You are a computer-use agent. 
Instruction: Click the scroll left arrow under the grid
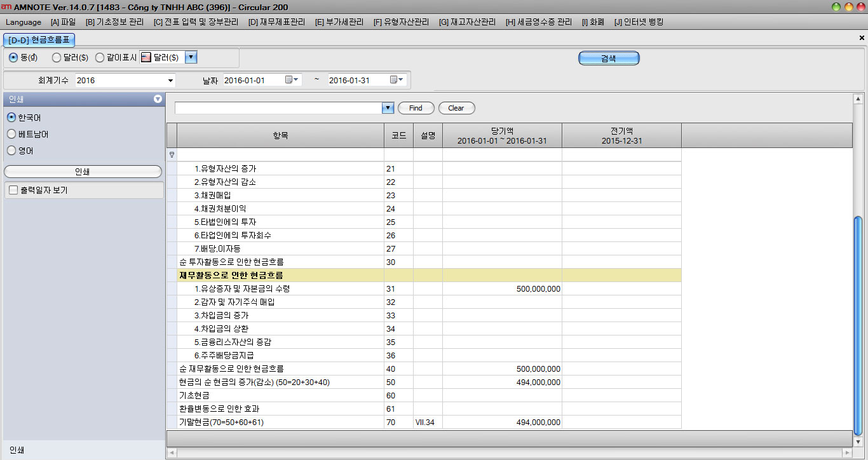(171, 452)
